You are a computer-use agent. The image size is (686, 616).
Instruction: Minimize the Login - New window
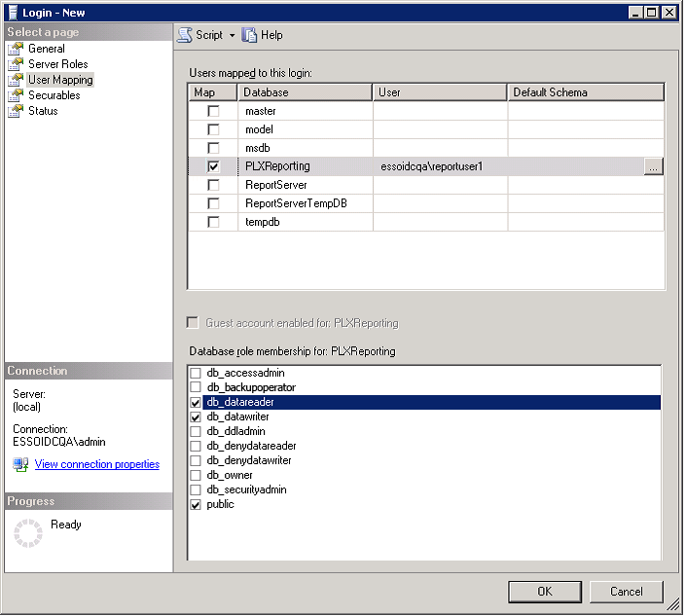click(636, 13)
